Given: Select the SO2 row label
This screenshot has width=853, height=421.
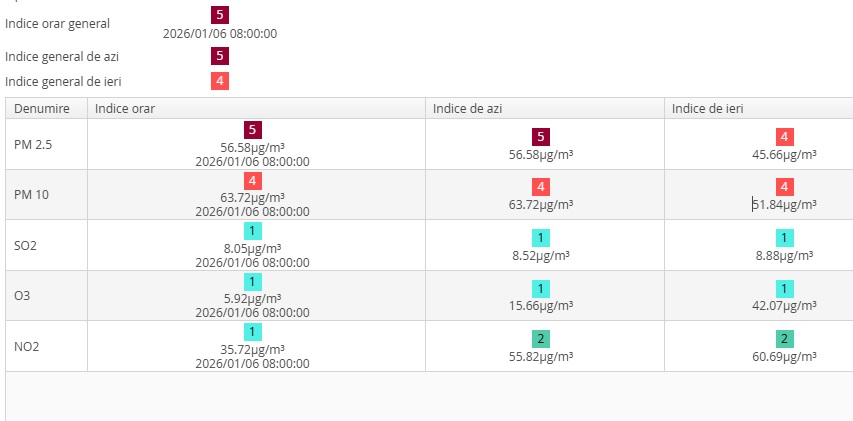Looking at the screenshot, I should coord(27,245).
